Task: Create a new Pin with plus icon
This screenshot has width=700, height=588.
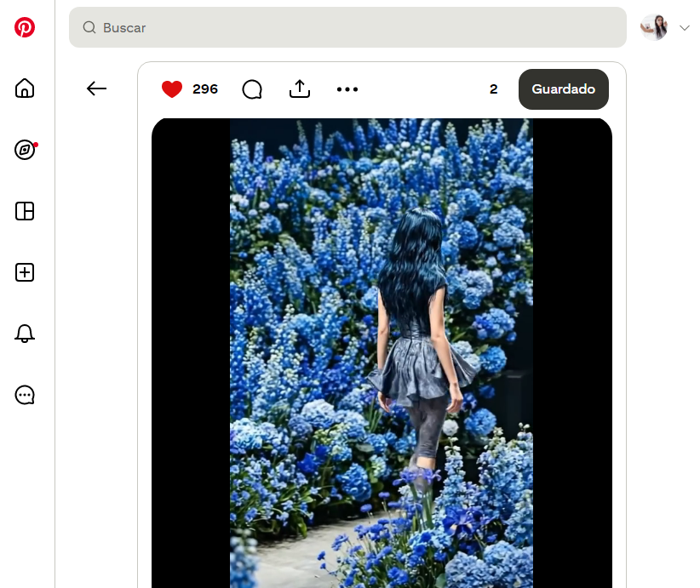Action: click(25, 272)
